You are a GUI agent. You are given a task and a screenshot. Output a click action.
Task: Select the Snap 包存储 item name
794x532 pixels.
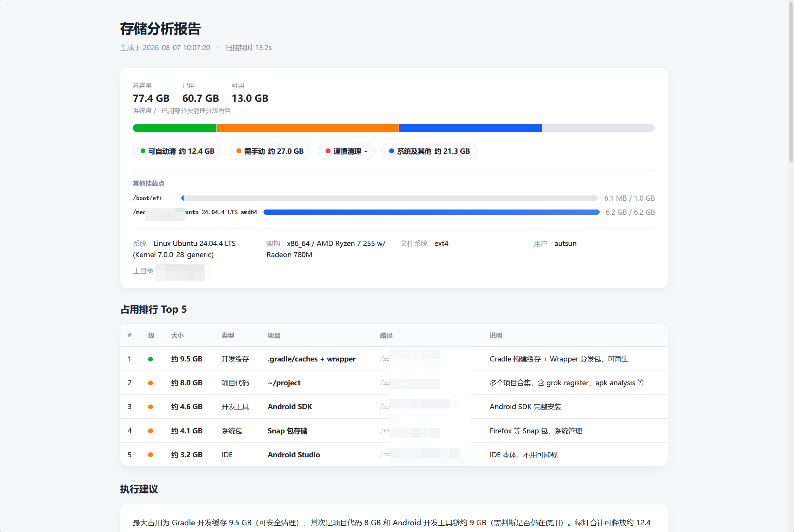[288, 431]
